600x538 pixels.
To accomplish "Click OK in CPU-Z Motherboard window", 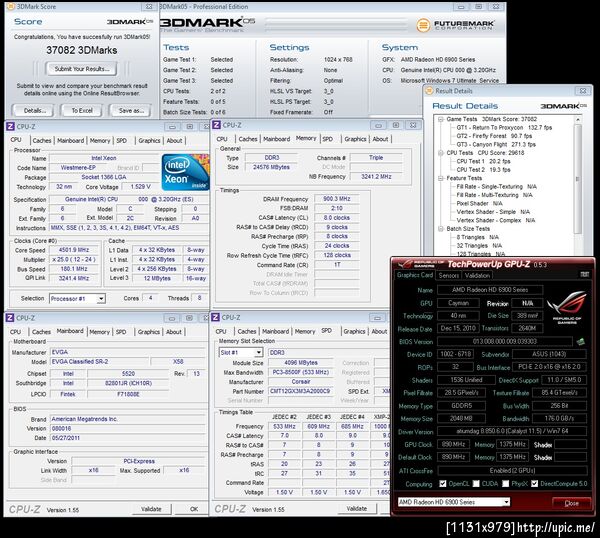I will 194,509.
